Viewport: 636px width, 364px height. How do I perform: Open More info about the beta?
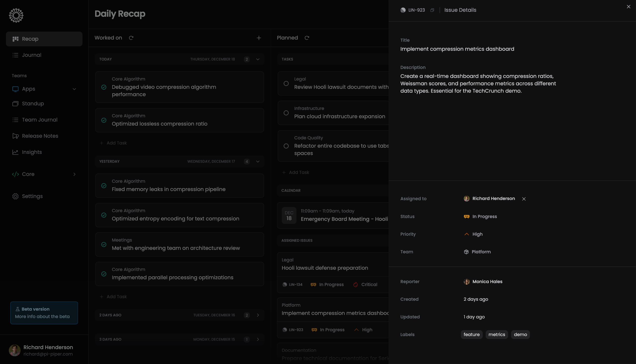(x=42, y=317)
